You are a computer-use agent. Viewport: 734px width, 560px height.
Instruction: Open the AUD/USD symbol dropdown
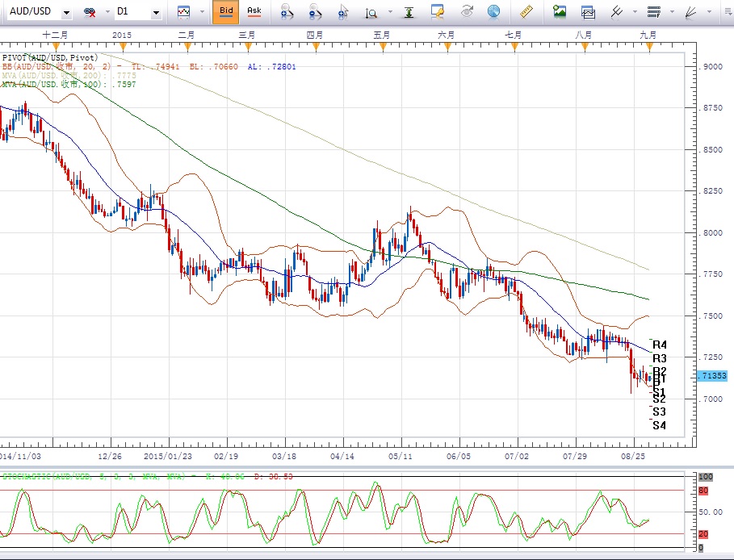(65, 13)
